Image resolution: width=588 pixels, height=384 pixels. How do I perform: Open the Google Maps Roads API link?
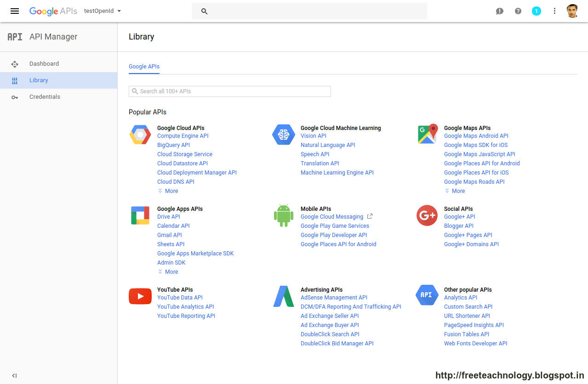pos(474,182)
